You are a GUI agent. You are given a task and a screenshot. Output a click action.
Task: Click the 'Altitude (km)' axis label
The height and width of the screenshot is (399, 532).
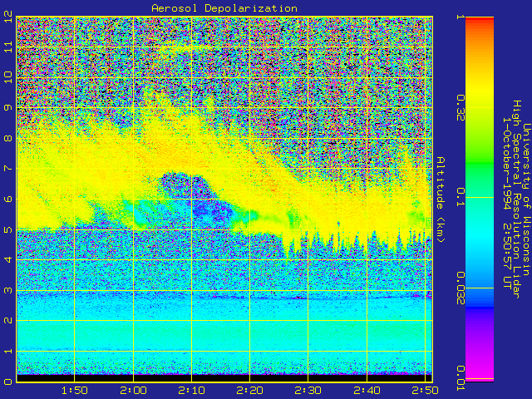(440, 199)
